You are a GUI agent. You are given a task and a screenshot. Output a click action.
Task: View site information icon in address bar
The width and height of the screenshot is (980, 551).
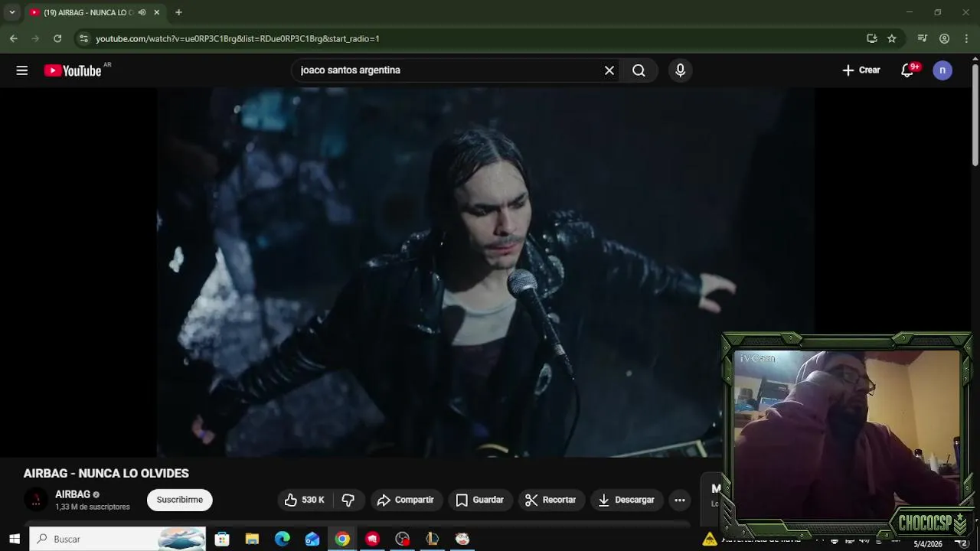[x=83, y=38]
